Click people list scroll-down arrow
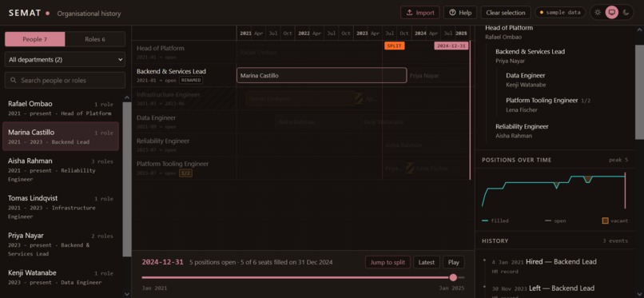Viewport: 644px width, 298px height. click(x=127, y=294)
